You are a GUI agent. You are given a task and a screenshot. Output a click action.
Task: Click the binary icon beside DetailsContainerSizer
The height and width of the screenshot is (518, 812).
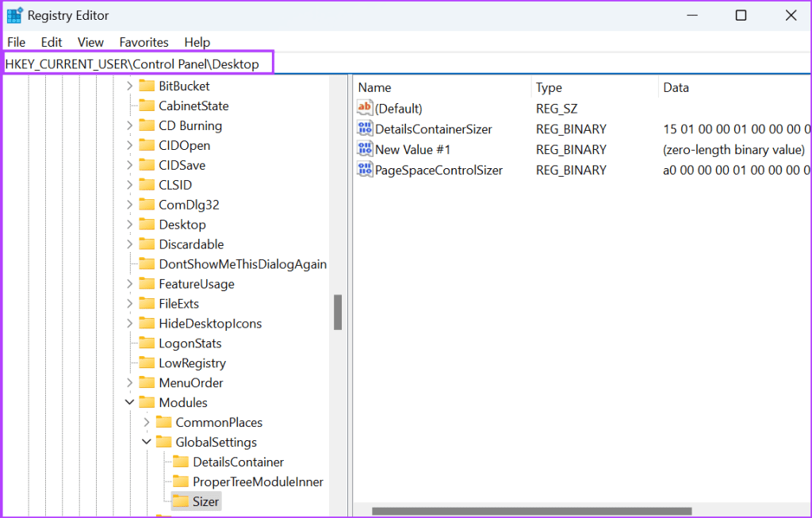point(363,129)
